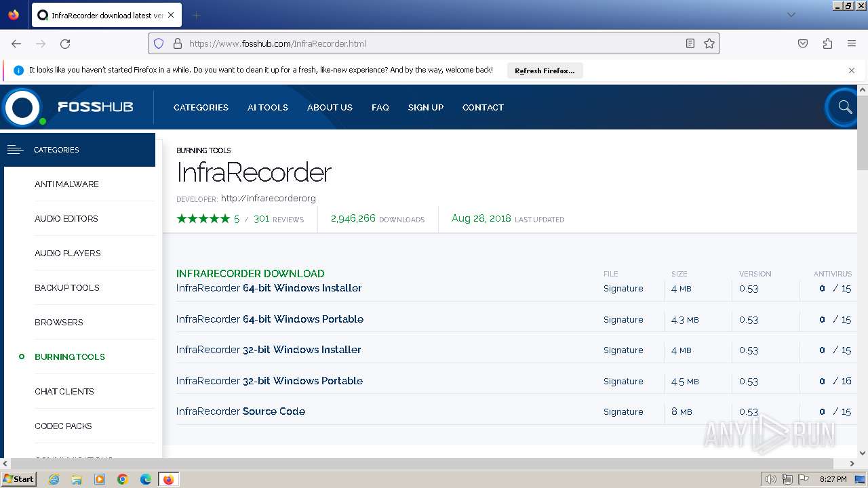The image size is (868, 488).
Task: Open Codec Packs category in sidebar
Action: (x=63, y=426)
